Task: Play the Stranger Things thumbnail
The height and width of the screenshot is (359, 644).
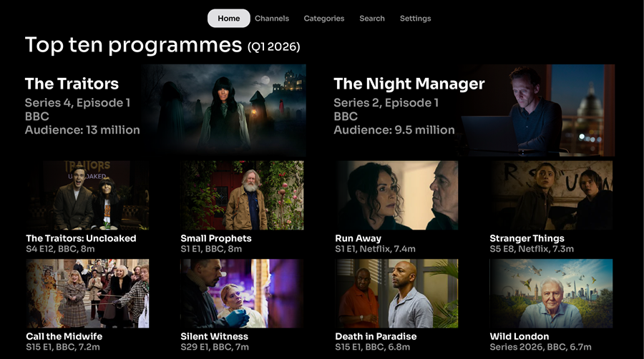Action: (x=551, y=195)
